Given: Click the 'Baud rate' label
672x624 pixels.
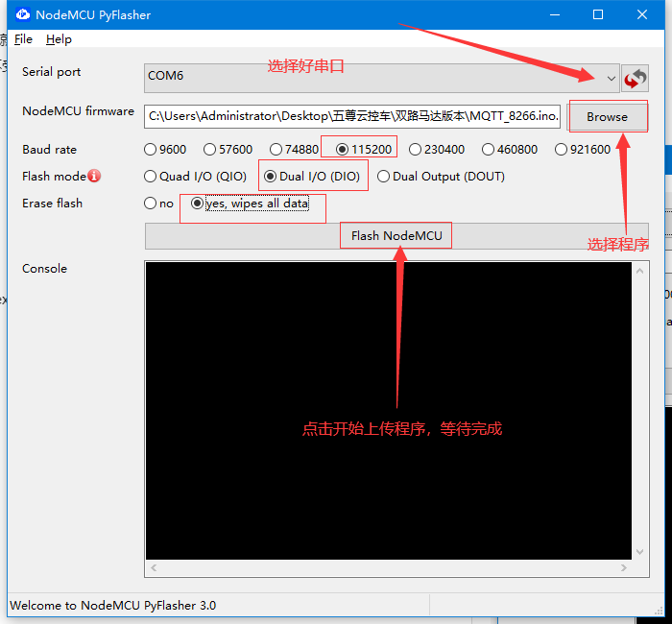Looking at the screenshot, I should [49, 149].
